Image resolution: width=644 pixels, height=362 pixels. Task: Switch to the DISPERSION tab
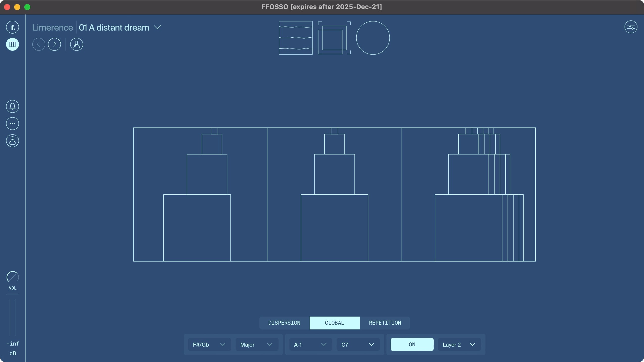coord(284,323)
